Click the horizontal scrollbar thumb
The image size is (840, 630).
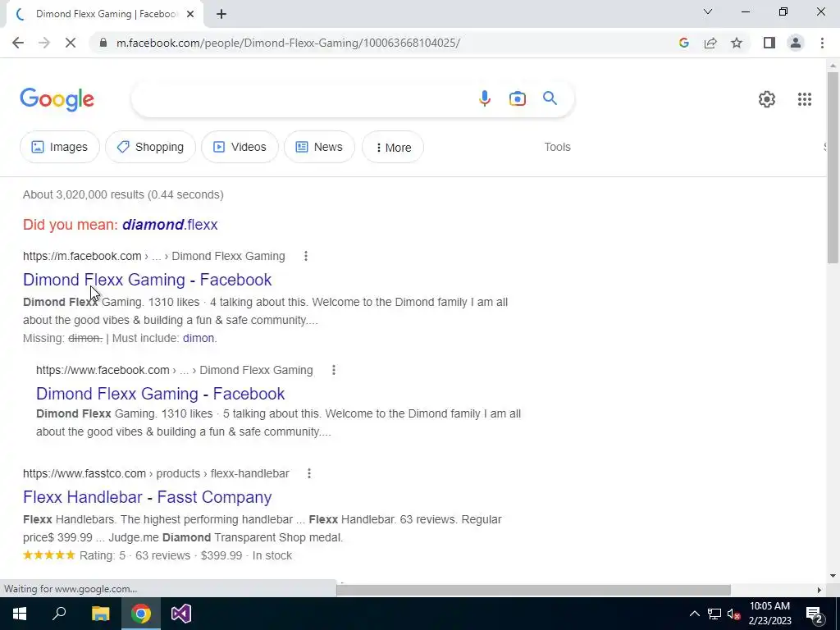[533, 590]
